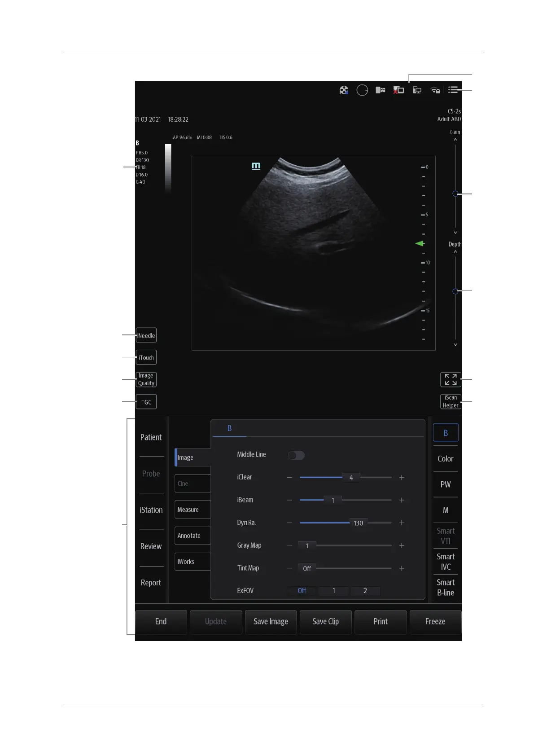534x756 pixels.
Task: Open the list menu icon at top right
Action: click(453, 90)
